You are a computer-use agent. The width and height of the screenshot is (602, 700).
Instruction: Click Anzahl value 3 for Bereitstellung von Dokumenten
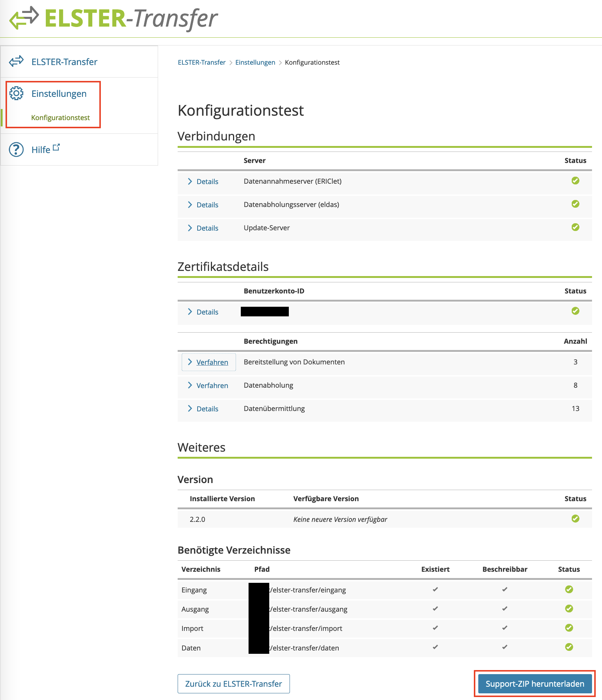point(575,362)
